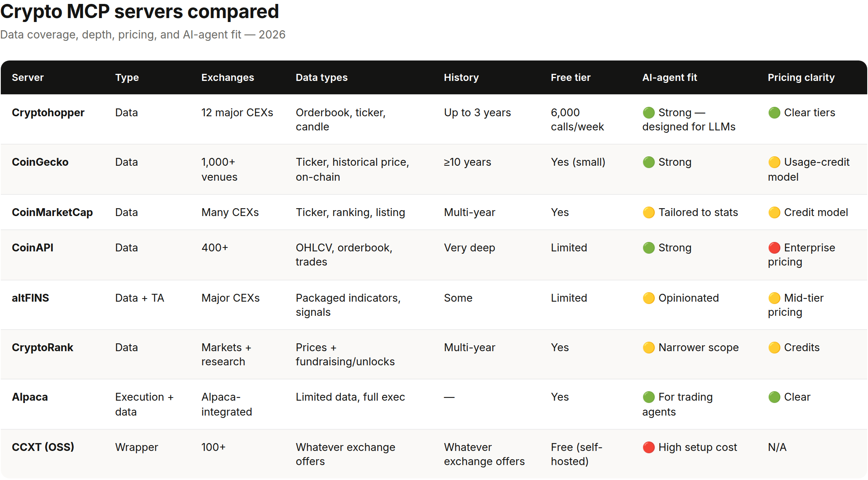Image resolution: width=868 pixels, height=480 pixels.
Task: Click the yellow dot beside Usage-credit model
Action: 774,162
